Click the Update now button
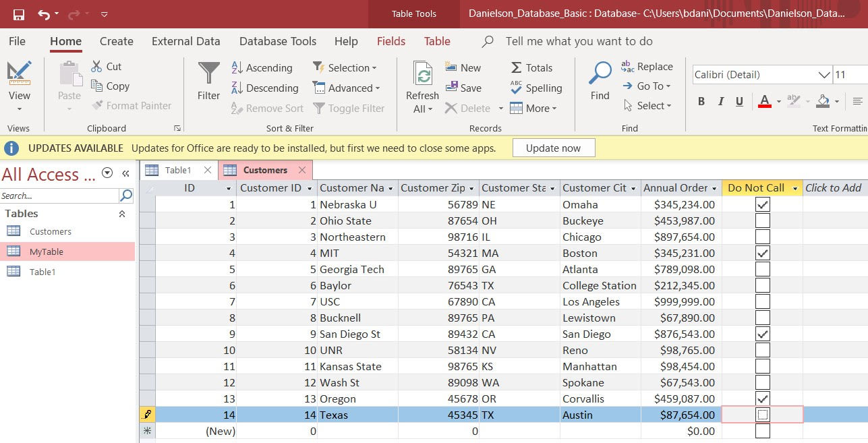Screen dimensions: 868x443 pyautogui.click(x=553, y=148)
